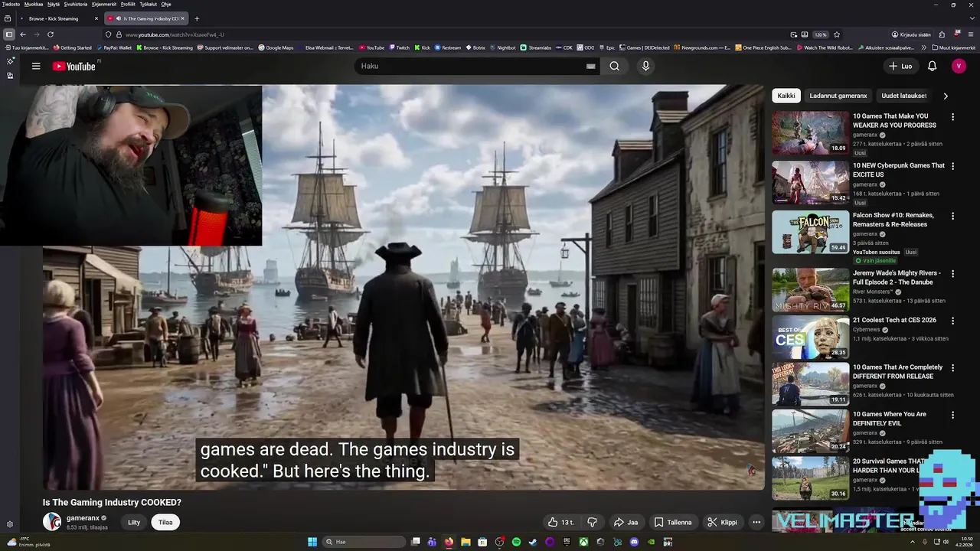Open options for Jeremy Wade's Mighty Rivers video
The height and width of the screenshot is (551, 980).
[x=952, y=273]
